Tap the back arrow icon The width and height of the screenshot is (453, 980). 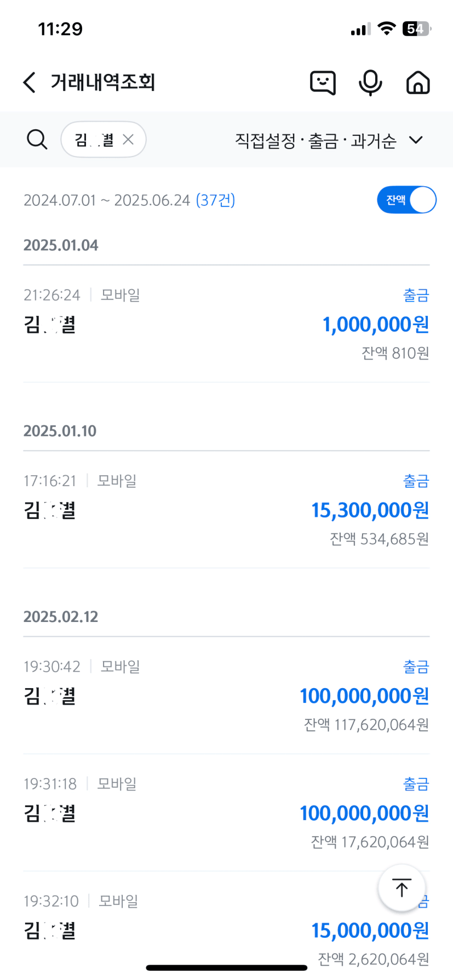click(x=30, y=83)
